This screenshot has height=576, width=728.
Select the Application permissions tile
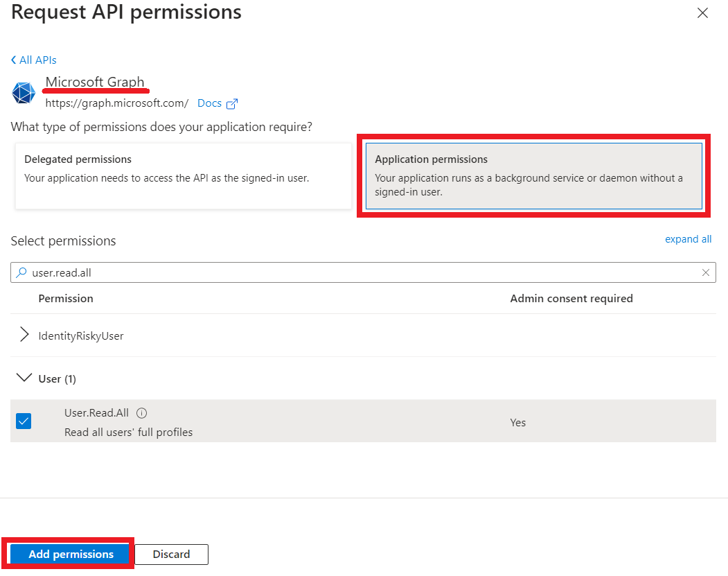(x=533, y=175)
